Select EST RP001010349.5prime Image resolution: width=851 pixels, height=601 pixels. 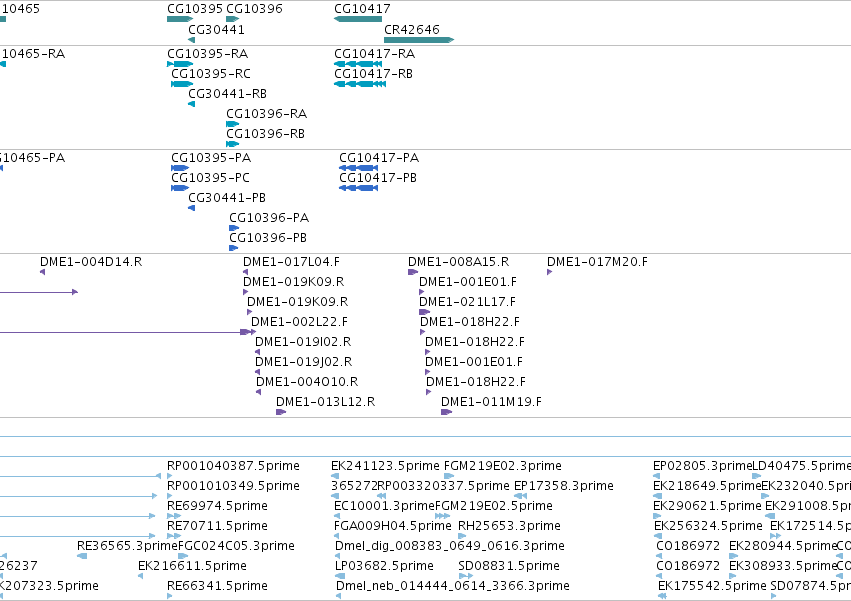coord(233,486)
